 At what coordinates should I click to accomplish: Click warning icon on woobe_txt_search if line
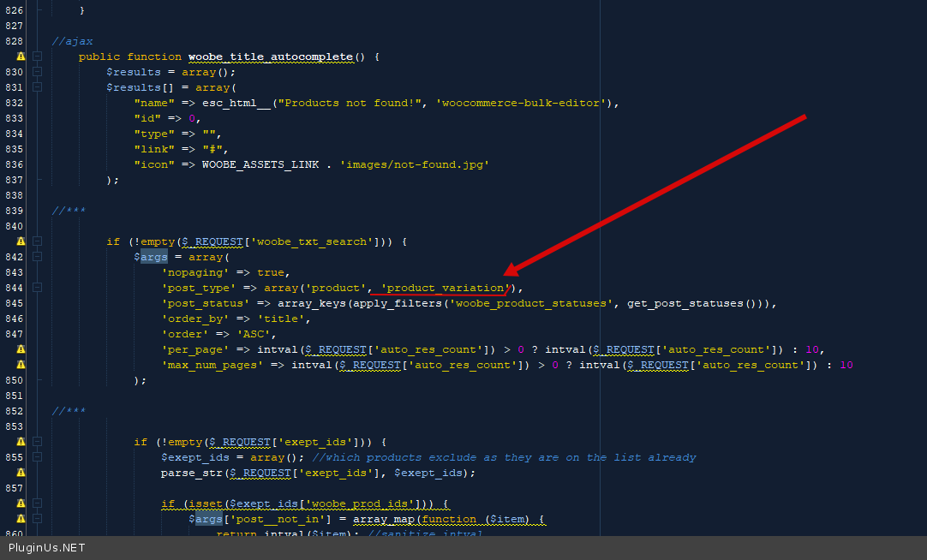(x=21, y=241)
